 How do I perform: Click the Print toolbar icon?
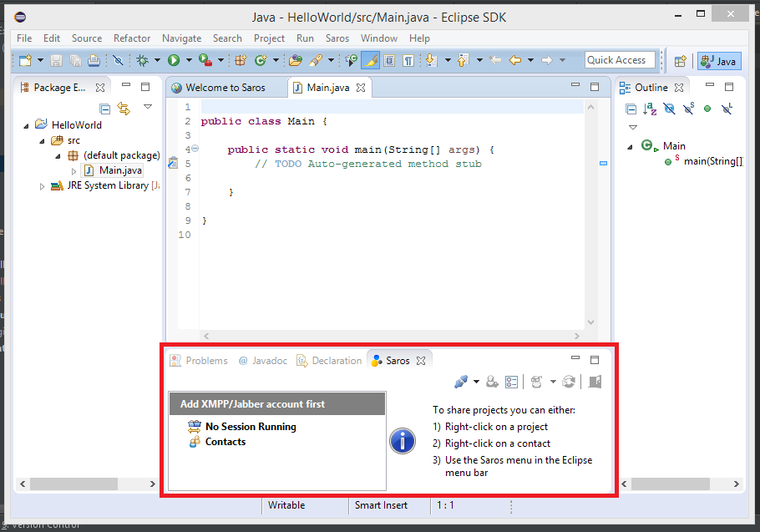(x=94, y=61)
